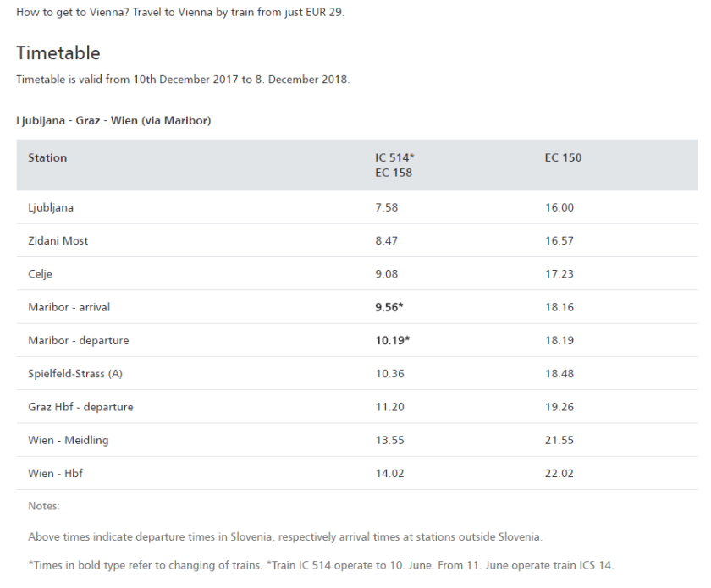Select the IC 514 EC 158 column header

(x=394, y=165)
